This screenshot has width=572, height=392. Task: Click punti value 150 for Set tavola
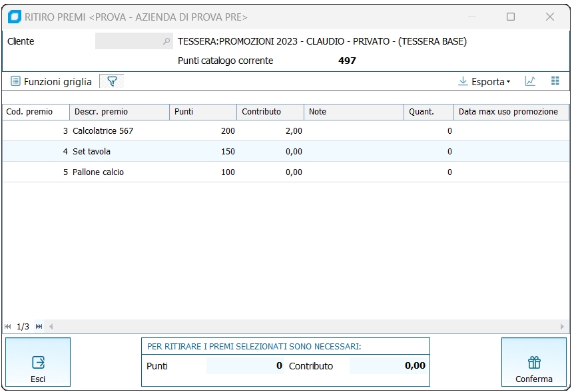(228, 151)
